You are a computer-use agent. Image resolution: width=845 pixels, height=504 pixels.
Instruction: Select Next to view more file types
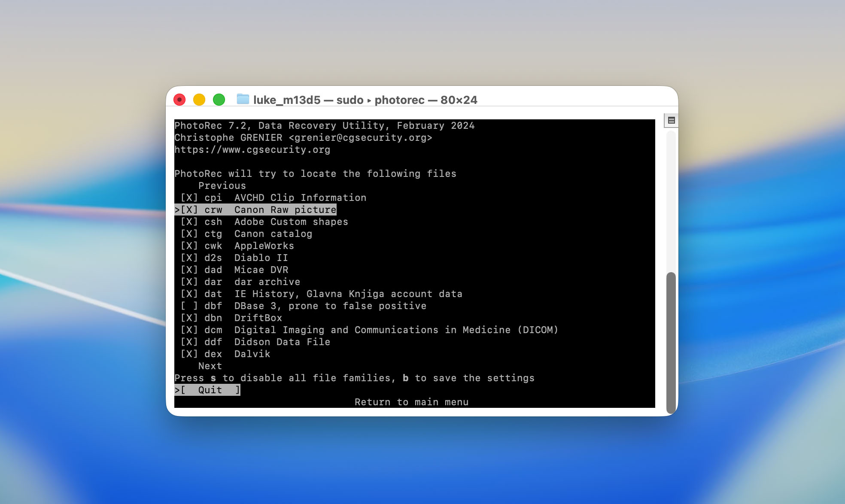click(x=210, y=366)
